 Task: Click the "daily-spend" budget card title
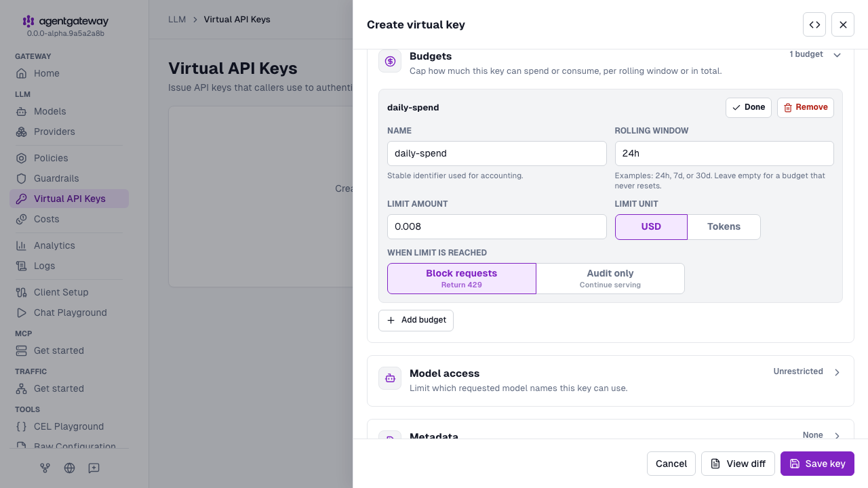click(x=413, y=107)
